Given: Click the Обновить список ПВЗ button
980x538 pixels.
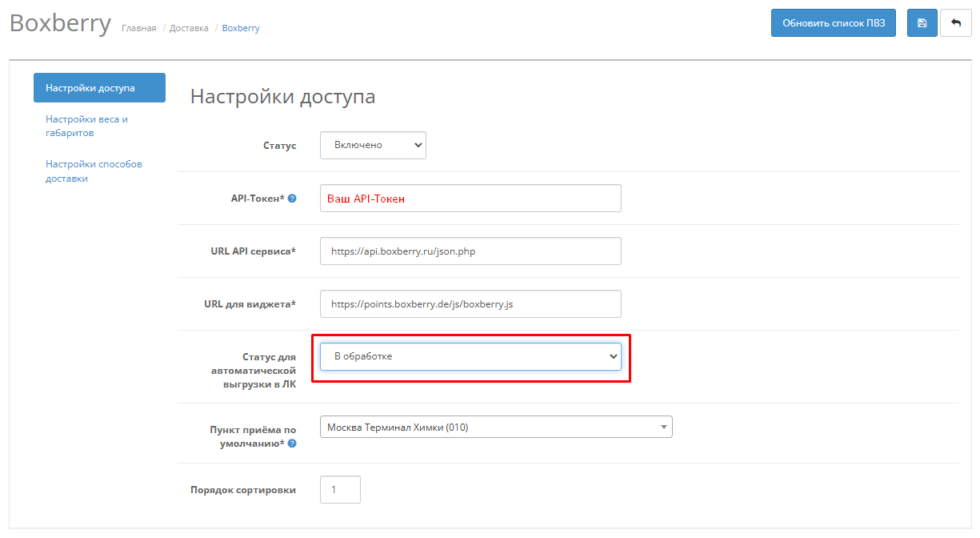Looking at the screenshot, I should tap(834, 23).
